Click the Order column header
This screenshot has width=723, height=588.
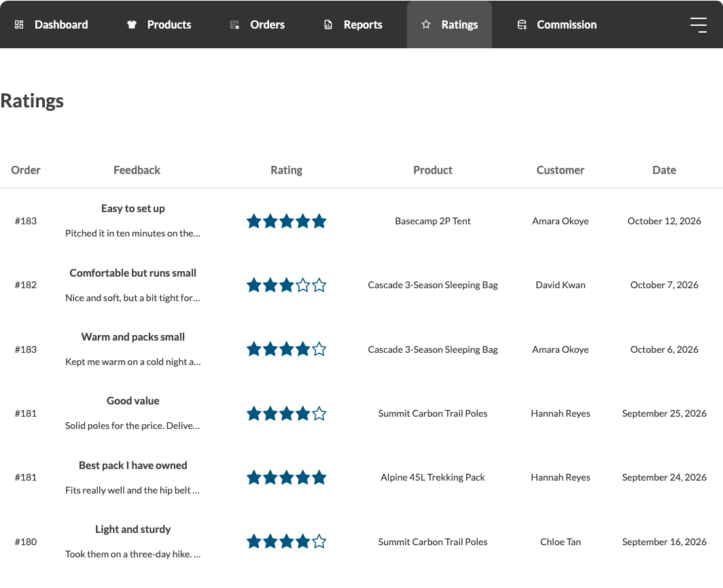26,170
